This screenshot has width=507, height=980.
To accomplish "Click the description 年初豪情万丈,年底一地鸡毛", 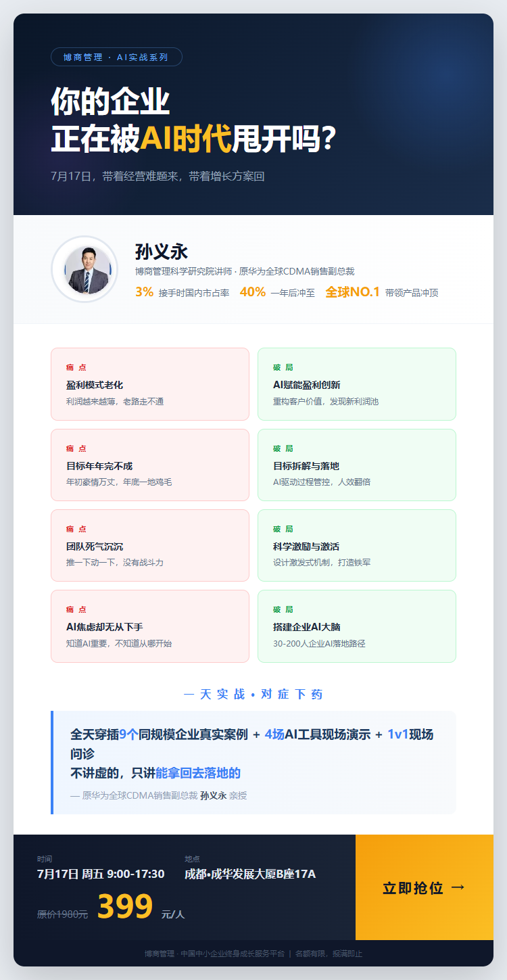I will coord(119,482).
